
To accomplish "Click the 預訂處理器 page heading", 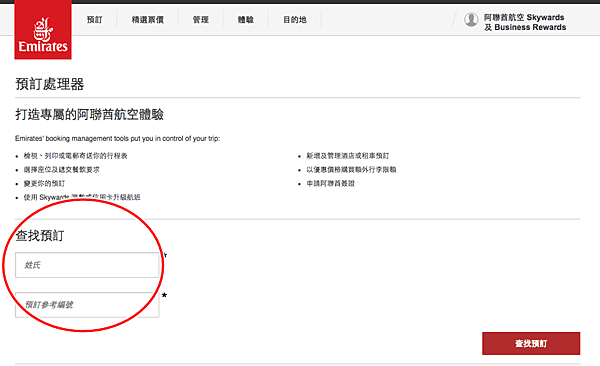I will 50,84.
